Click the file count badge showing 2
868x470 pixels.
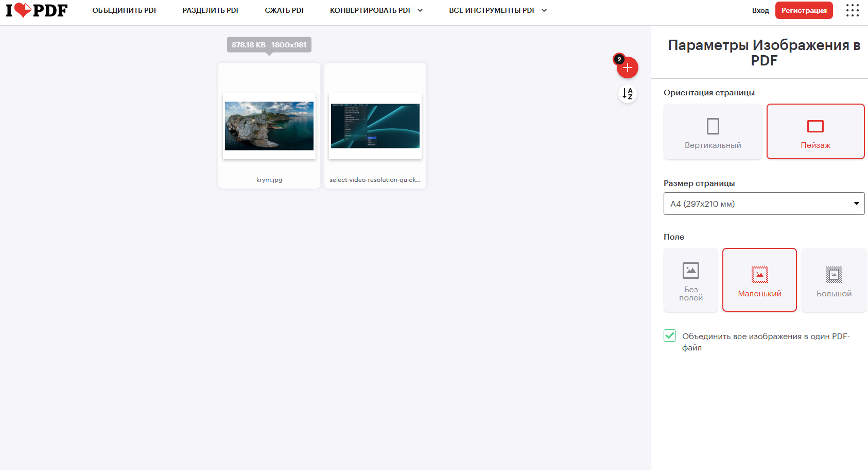[x=619, y=59]
